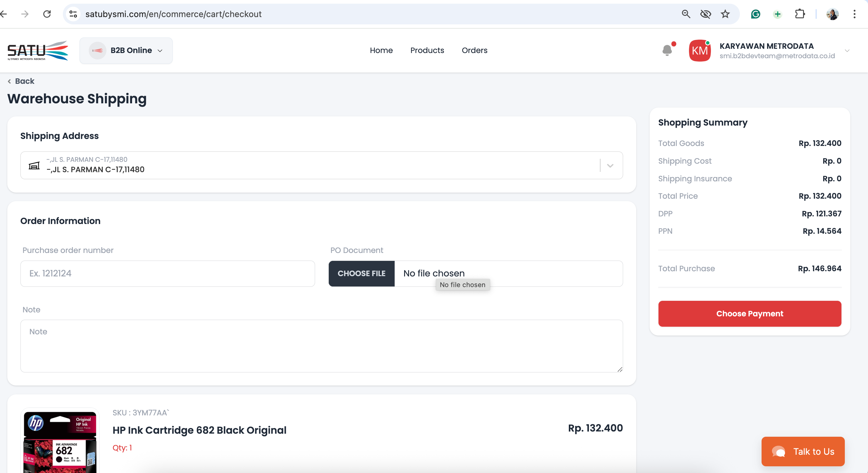Go to the Products menu
This screenshot has width=868, height=473.
click(x=427, y=51)
